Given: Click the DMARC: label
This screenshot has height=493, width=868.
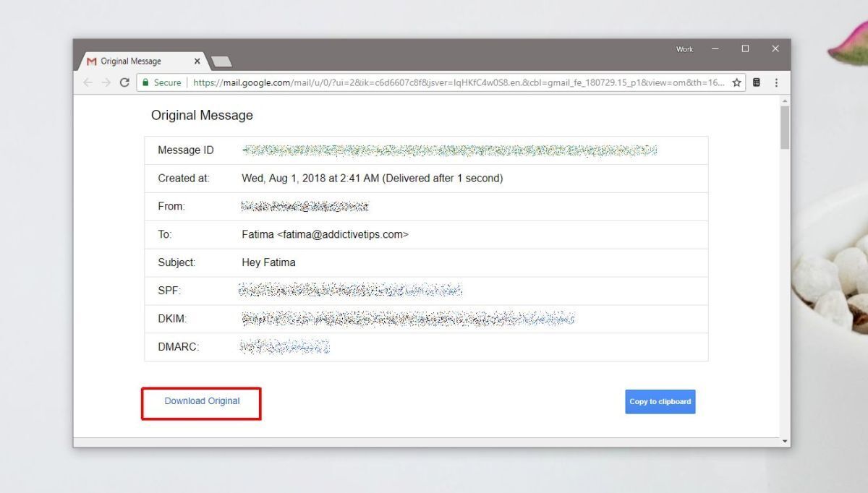Looking at the screenshot, I should coord(179,347).
